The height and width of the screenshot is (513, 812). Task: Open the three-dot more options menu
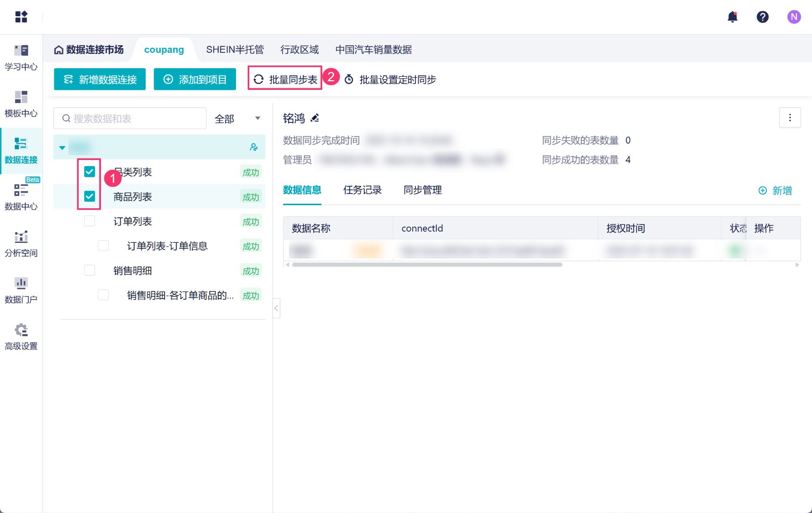point(790,118)
